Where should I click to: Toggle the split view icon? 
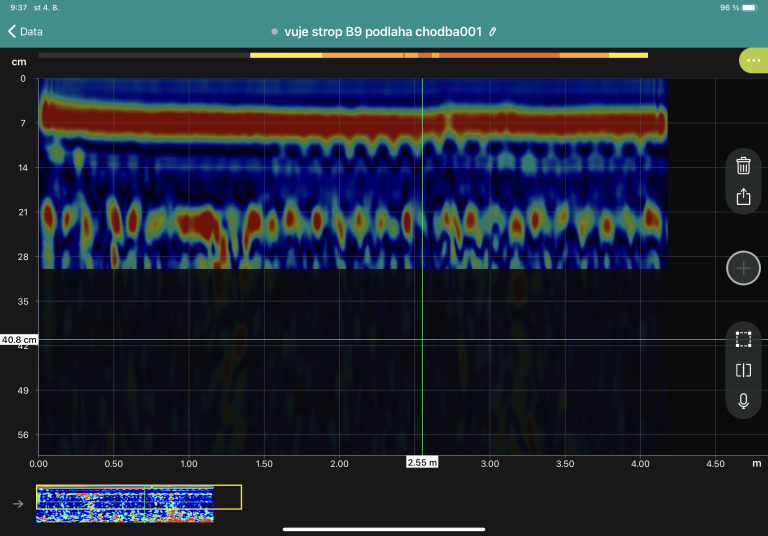(743, 370)
